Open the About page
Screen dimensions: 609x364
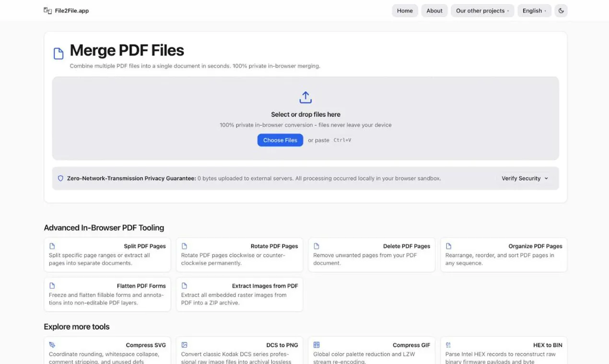[x=434, y=11]
